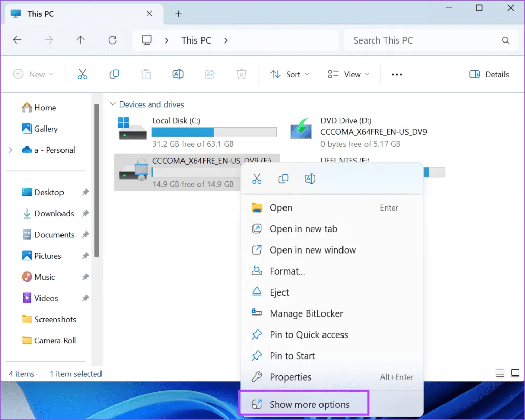Viewport: 525px width, 420px height.
Task: Click the Rename icon in context menu
Action: (310, 179)
